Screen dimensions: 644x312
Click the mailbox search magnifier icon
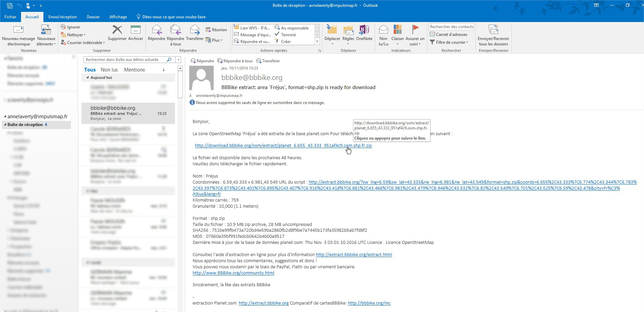click(169, 60)
